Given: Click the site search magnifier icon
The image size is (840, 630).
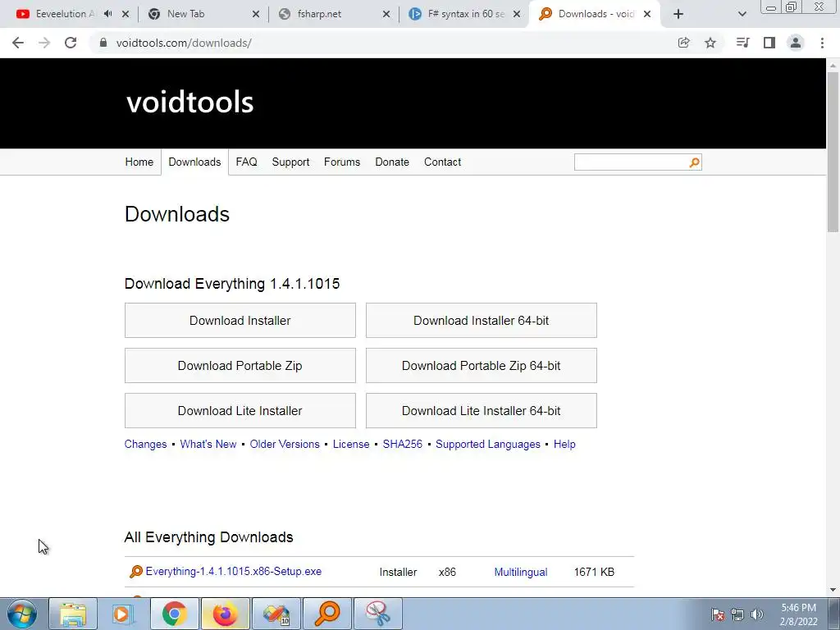Looking at the screenshot, I should point(694,162).
